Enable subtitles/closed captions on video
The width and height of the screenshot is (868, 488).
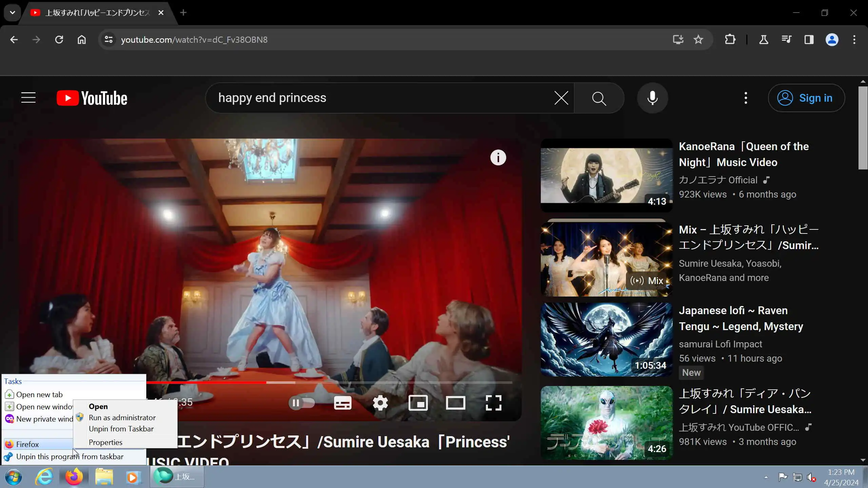click(342, 403)
